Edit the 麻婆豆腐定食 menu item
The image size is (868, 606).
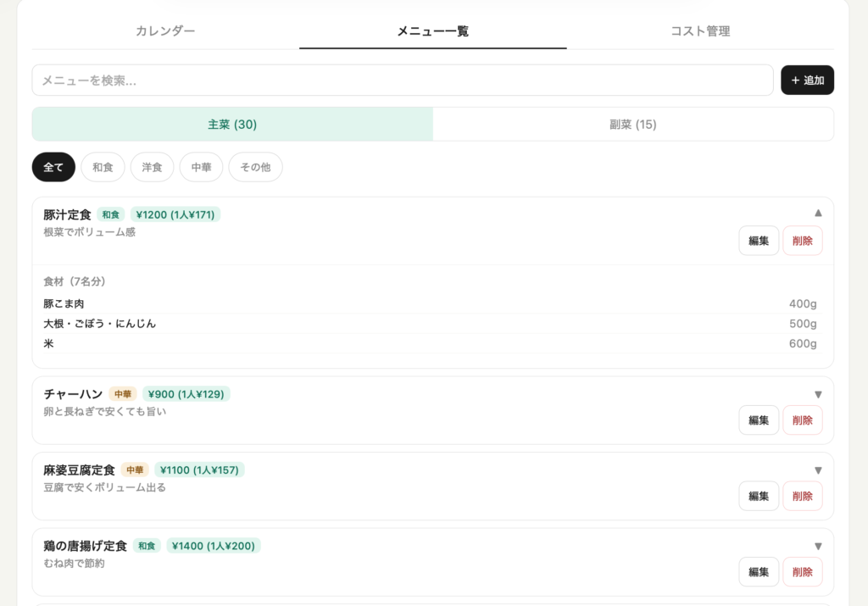click(x=758, y=496)
